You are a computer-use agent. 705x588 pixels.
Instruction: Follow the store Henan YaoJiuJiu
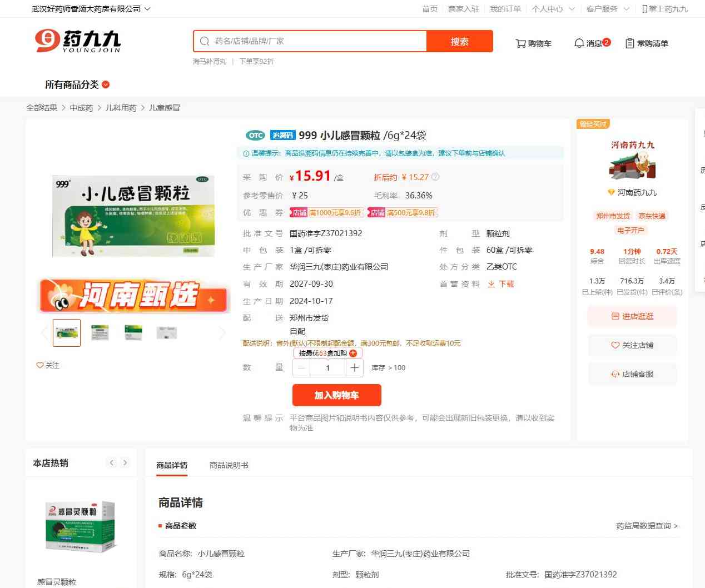632,345
